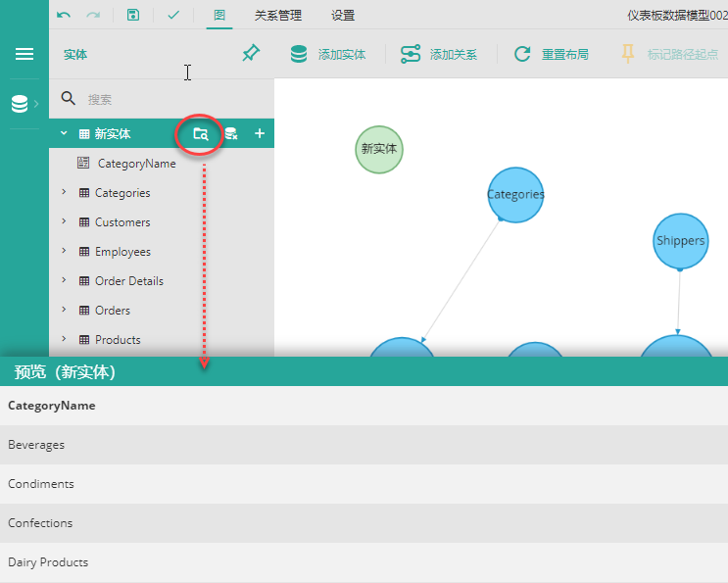Viewport: 728px width, 583px height.
Task: Click the 添加关系 button
Action: pos(440,55)
